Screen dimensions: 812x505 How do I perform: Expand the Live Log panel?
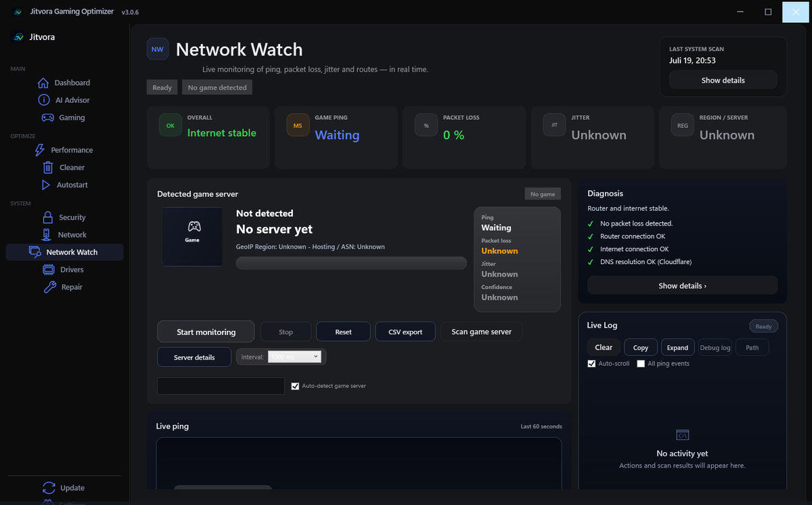677,347
